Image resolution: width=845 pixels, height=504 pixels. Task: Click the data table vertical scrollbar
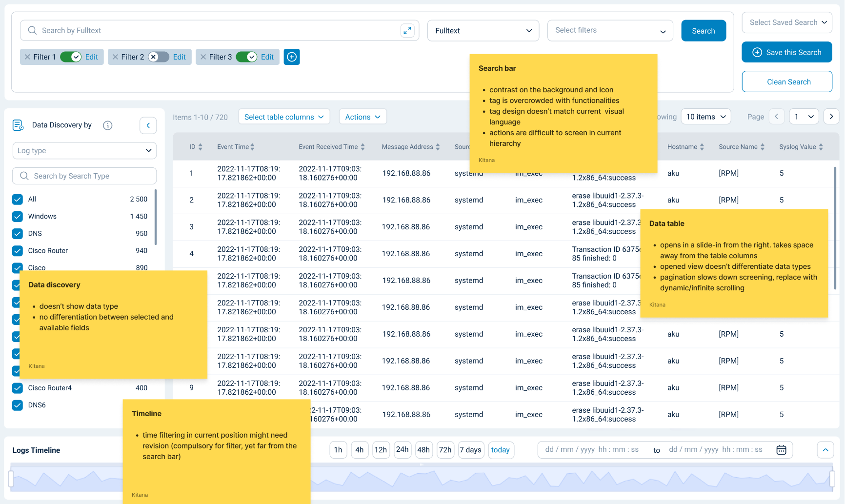pos(835,228)
